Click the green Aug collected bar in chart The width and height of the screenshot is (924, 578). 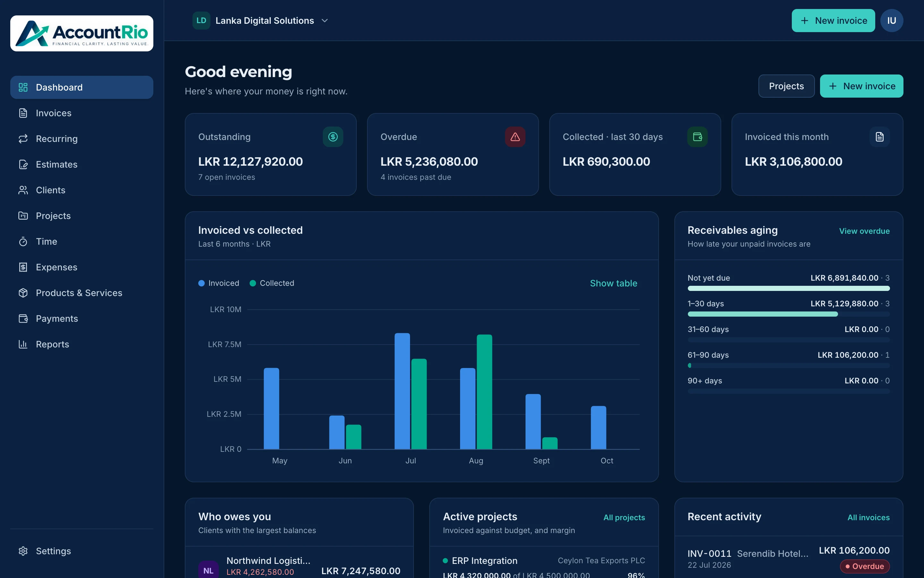pyautogui.click(x=484, y=391)
